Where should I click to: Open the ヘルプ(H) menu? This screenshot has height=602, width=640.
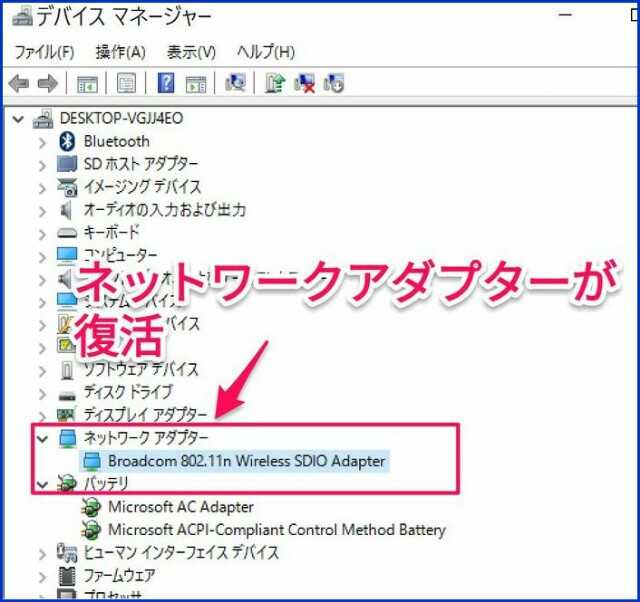pos(266,52)
